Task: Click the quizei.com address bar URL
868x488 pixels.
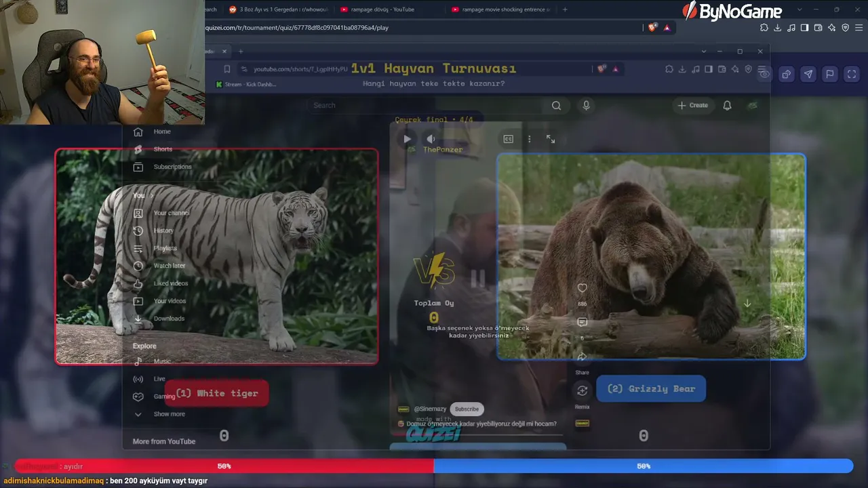Action: [297, 28]
